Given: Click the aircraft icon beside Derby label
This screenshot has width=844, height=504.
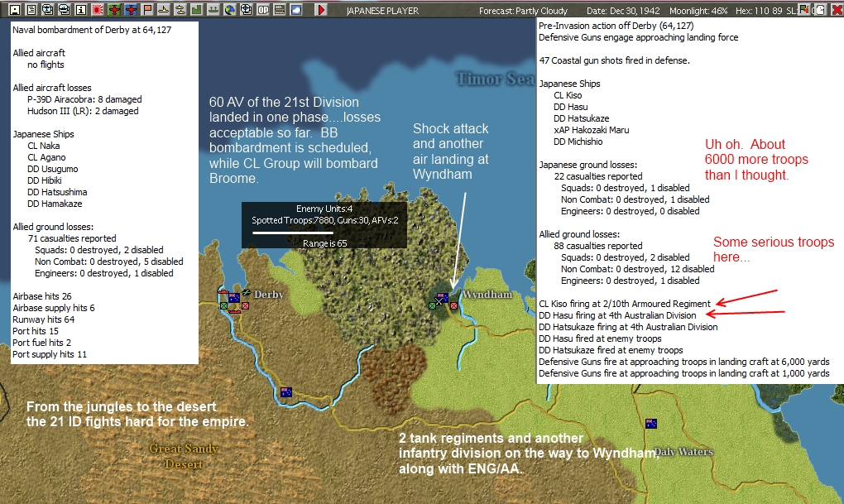Looking at the screenshot, I should 247,292.
